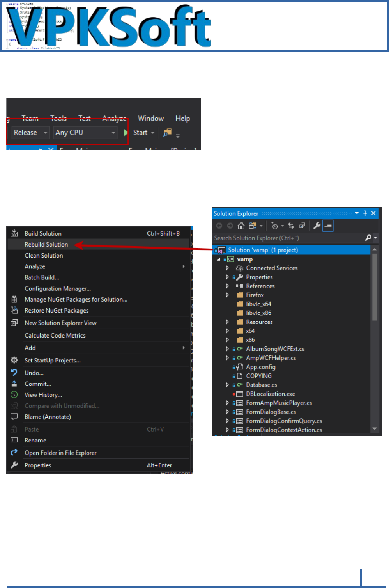Image resolution: width=389 pixels, height=588 pixels.
Task: Open the Release configuration dropdown
Action: 30,133
